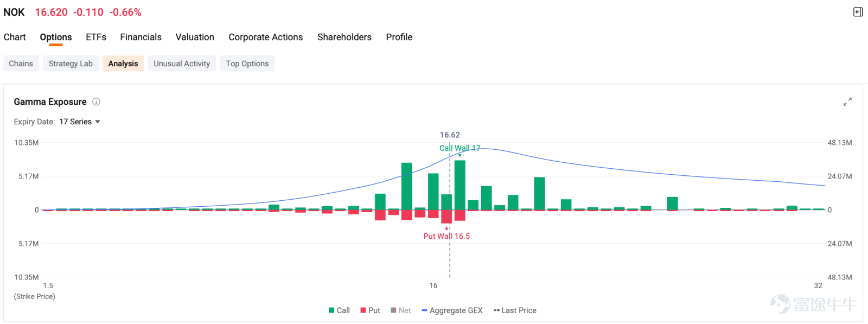The height and width of the screenshot is (324, 868).
Task: Open the Financials tab
Action: click(141, 37)
